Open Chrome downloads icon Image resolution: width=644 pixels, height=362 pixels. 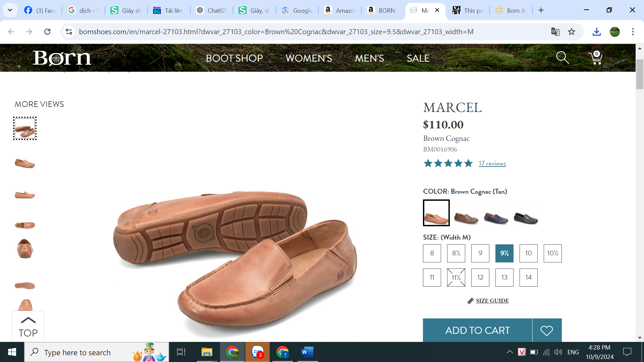596,32
